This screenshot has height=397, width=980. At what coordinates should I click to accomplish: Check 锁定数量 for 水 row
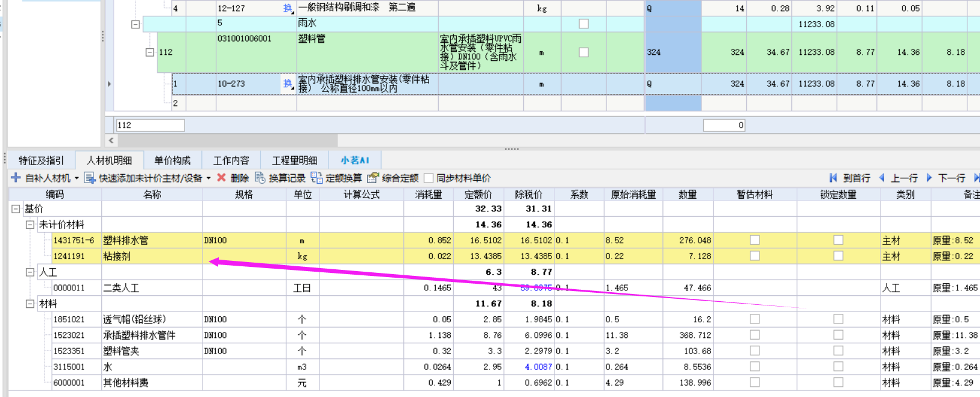838,366
